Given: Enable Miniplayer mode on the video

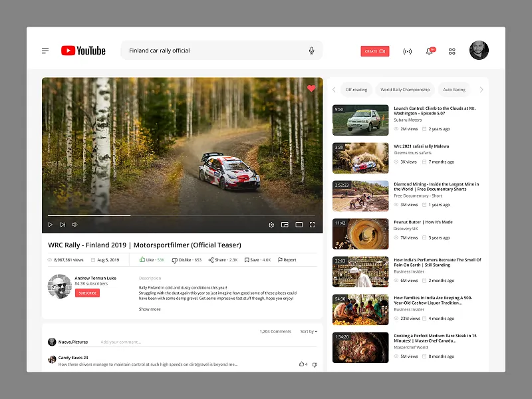Looking at the screenshot, I should click(x=286, y=225).
